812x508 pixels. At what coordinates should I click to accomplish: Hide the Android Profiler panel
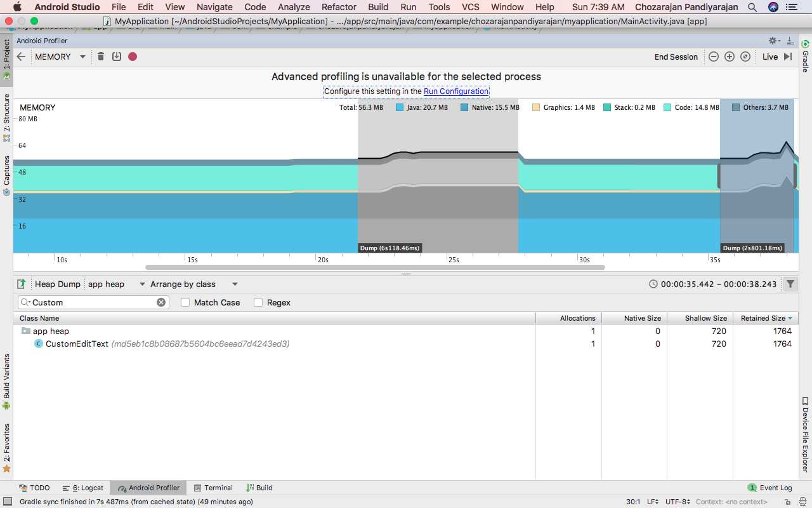click(x=790, y=41)
